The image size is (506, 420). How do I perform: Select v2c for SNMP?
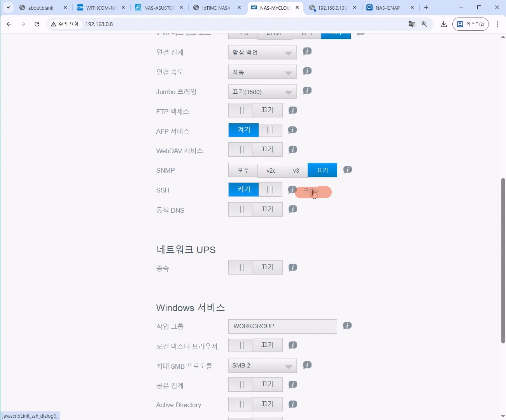271,170
